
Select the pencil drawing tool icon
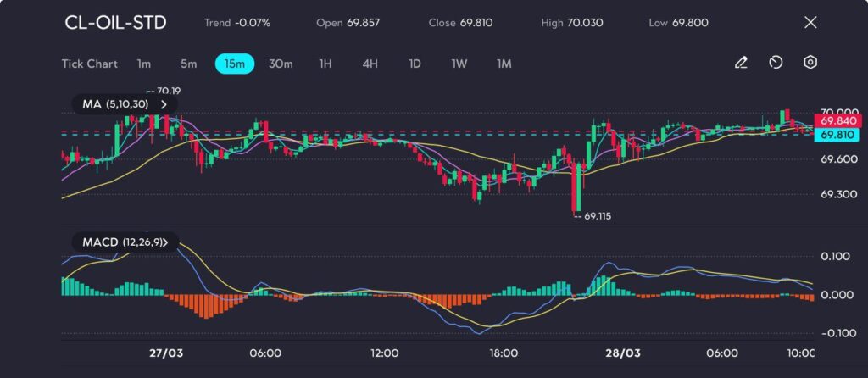coord(741,63)
